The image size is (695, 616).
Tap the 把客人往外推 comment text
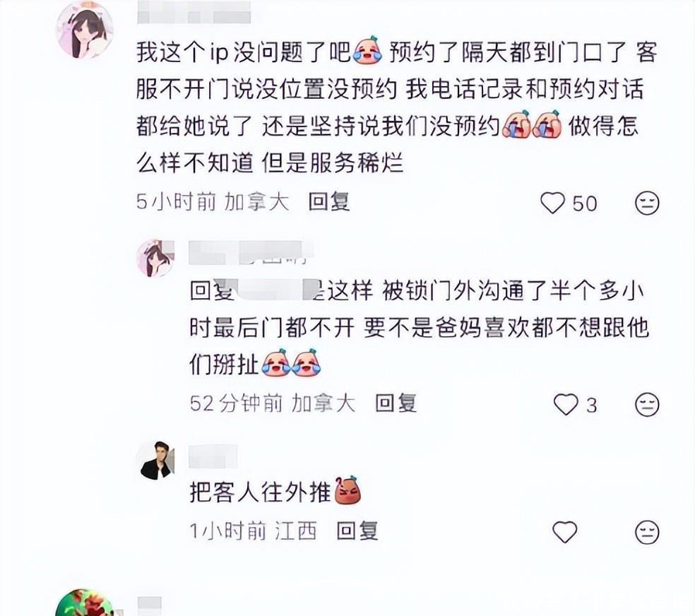(x=260, y=492)
